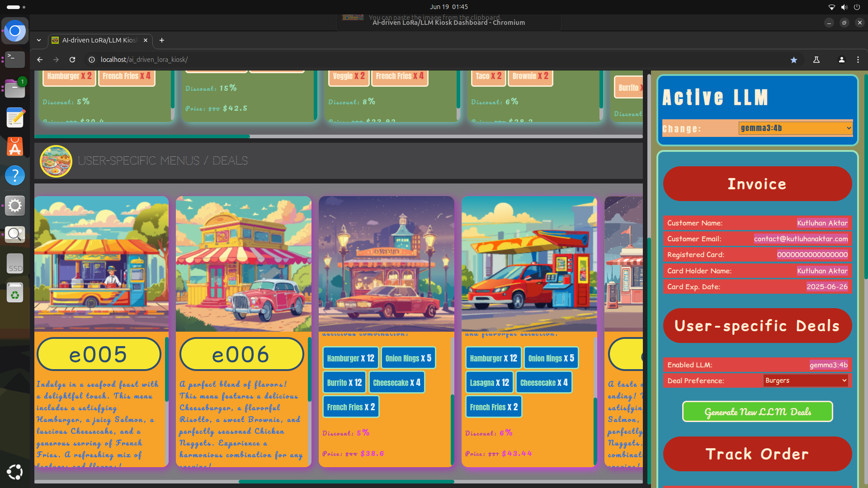
Task: Click the bookmark star icon
Action: [794, 60]
